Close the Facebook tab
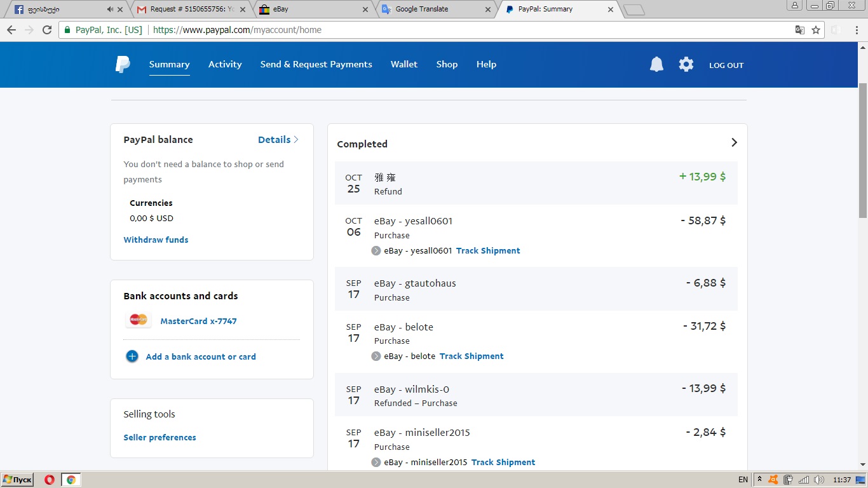 coord(120,10)
